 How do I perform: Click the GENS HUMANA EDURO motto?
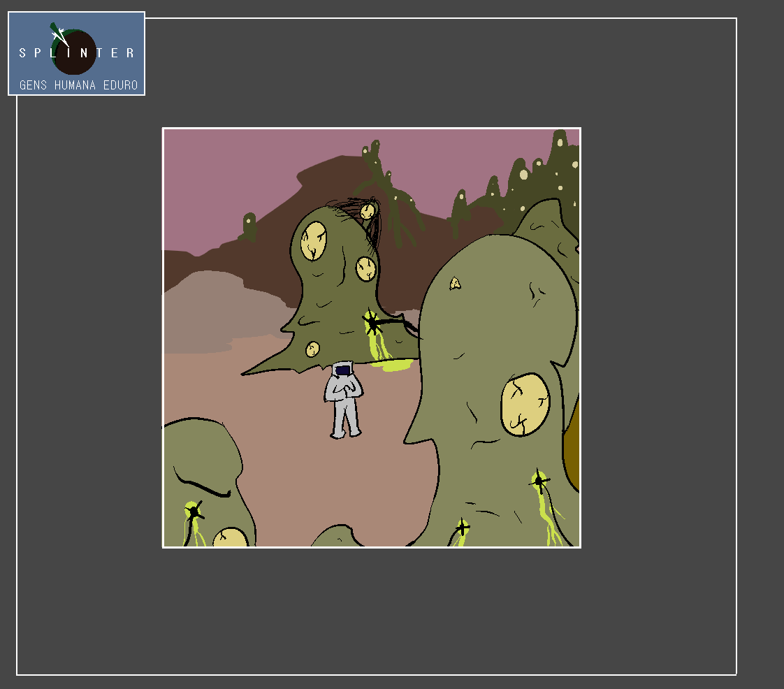pyautogui.click(x=78, y=85)
